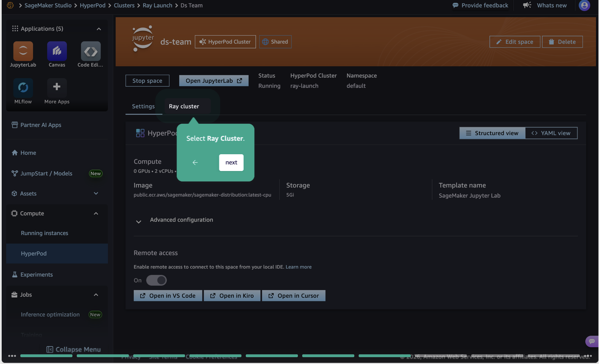Viewport: 599px width, 364px height.
Task: Click the Provide feedback speech bubble icon
Action: tap(456, 5)
